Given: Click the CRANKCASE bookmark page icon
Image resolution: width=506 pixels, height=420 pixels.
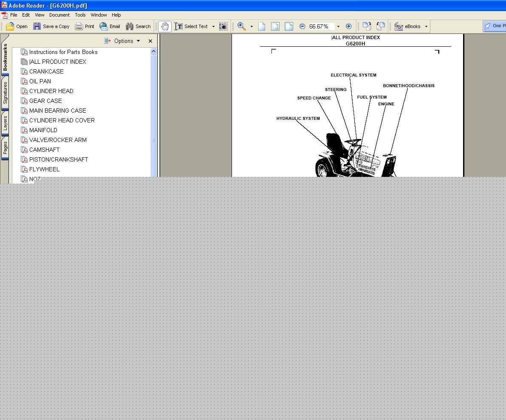Looking at the screenshot, I should [24, 71].
